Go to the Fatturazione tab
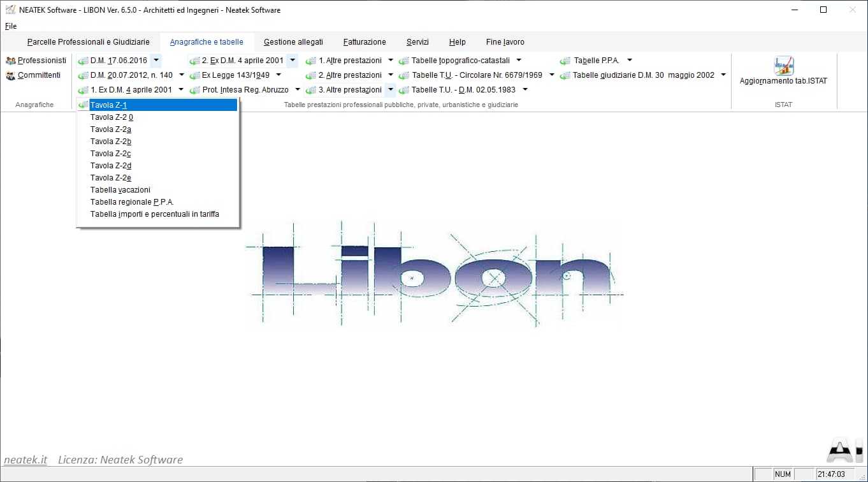Viewport: 868px width, 482px height. [x=365, y=42]
